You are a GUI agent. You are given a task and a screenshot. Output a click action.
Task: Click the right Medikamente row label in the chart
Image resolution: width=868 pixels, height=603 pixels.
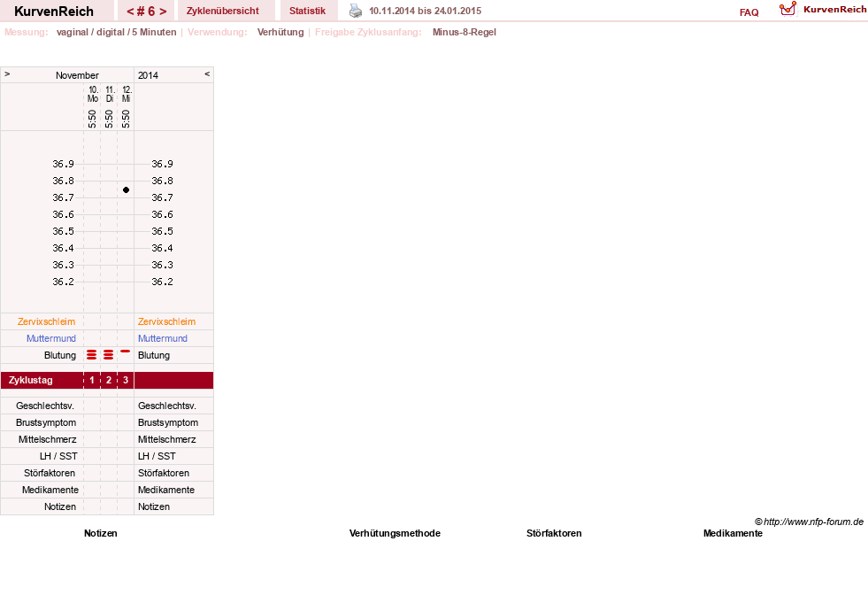[x=166, y=490]
